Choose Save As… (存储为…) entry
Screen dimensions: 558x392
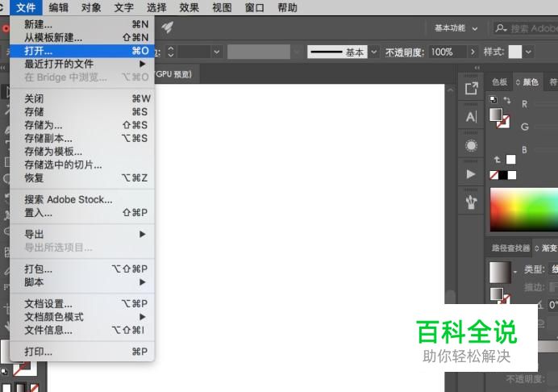tap(82, 125)
